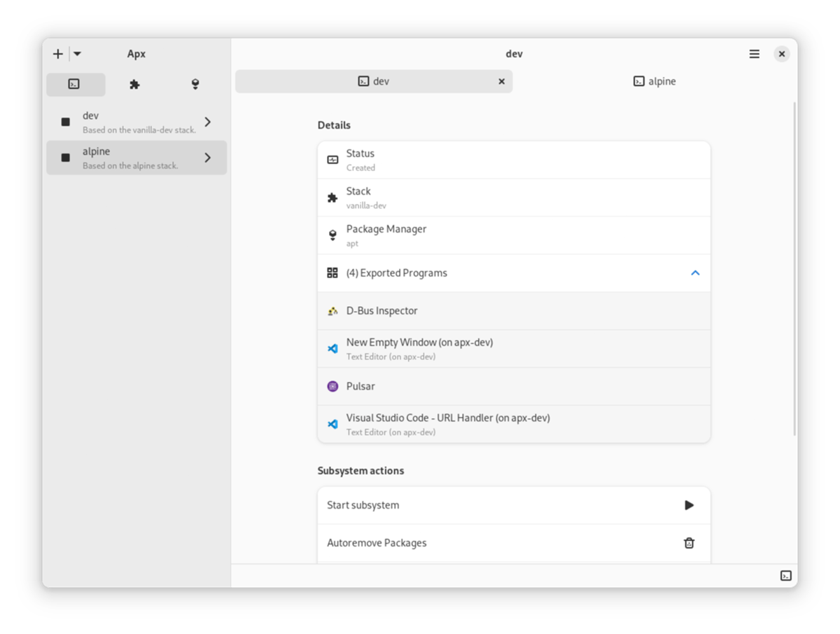
Task: Select the dev tab
Action: (x=374, y=81)
